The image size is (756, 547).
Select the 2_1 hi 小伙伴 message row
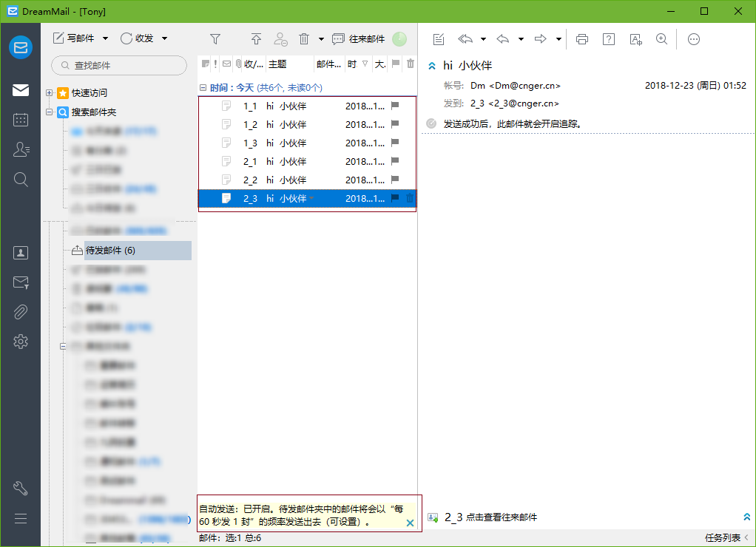[307, 161]
